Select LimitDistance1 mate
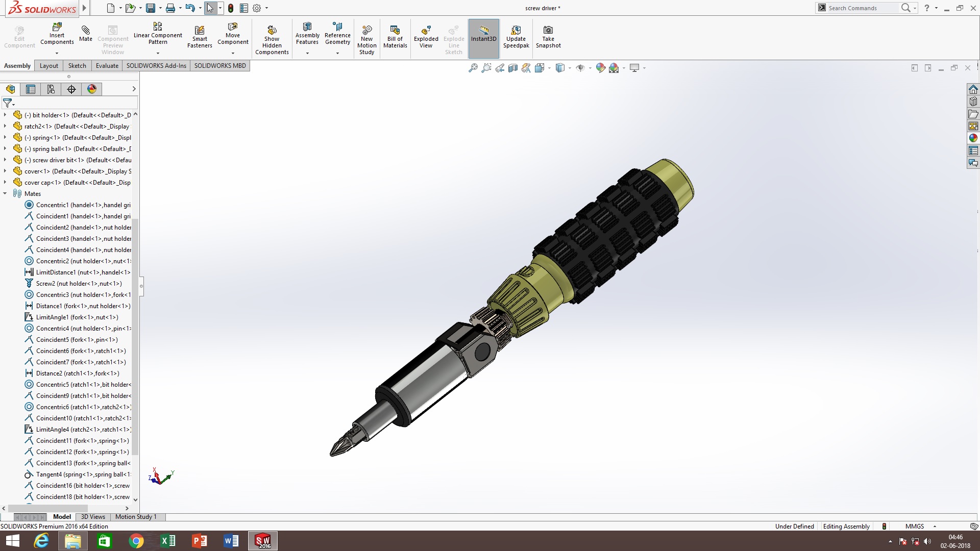This screenshot has width=980, height=551. point(78,272)
